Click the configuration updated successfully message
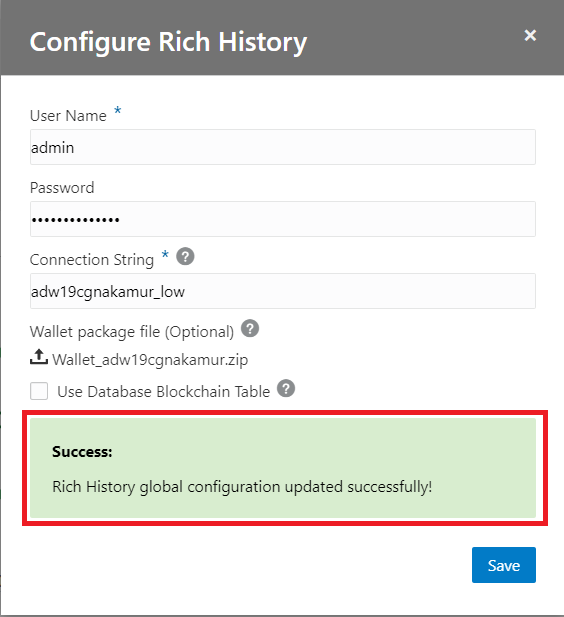Viewport: 564px width, 617px height. pyautogui.click(x=242, y=487)
